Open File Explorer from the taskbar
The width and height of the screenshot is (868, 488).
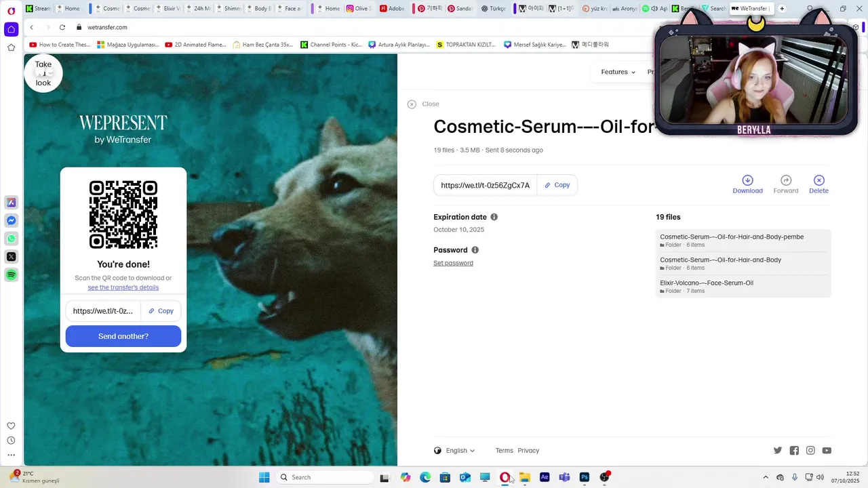[525, 477]
